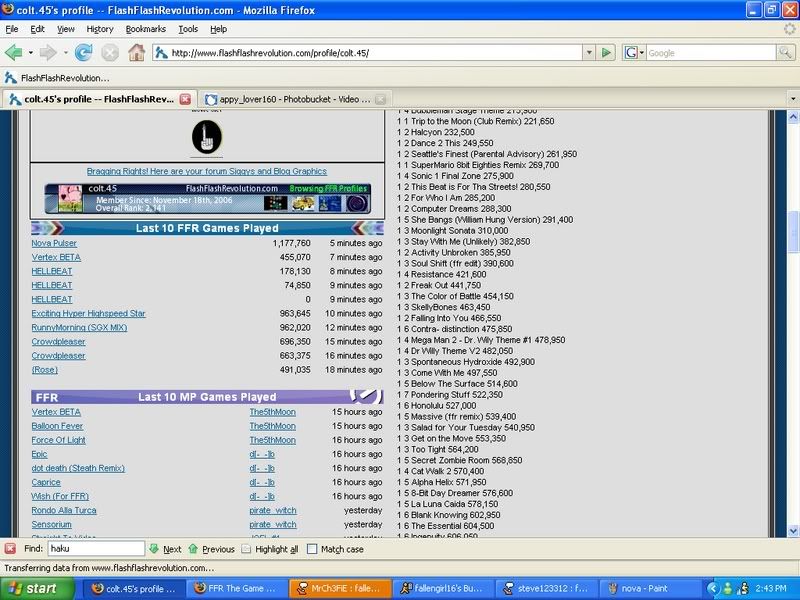Expand hidden system tray icons arrow
Viewport: 800px width, 600px height.
pyautogui.click(x=713, y=589)
